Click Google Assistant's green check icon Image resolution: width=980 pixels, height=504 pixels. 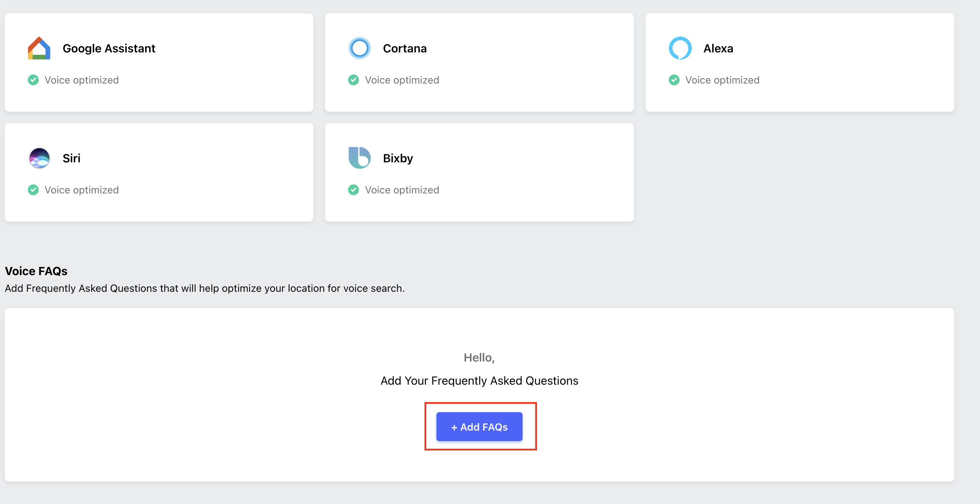tap(33, 80)
